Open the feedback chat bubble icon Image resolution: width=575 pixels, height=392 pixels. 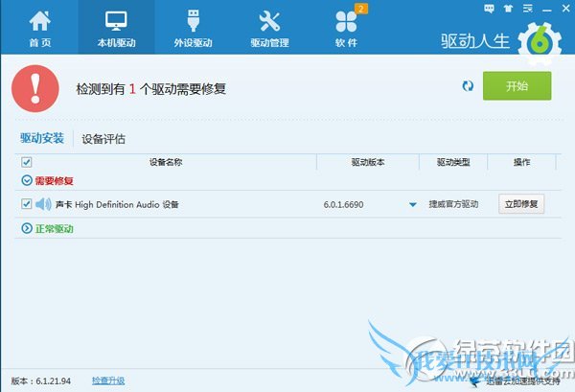tap(489, 9)
